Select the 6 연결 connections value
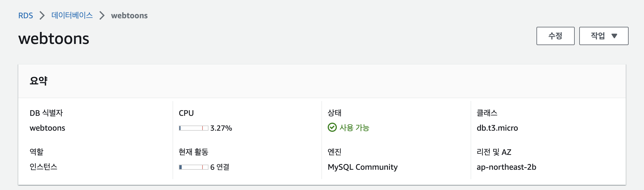Viewport: 644px width, 190px height. [x=220, y=167]
